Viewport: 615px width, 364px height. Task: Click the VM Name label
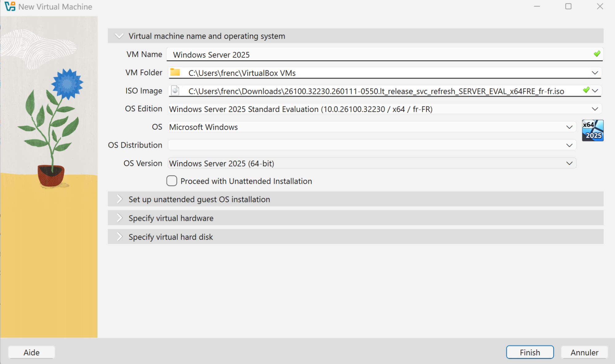point(144,54)
